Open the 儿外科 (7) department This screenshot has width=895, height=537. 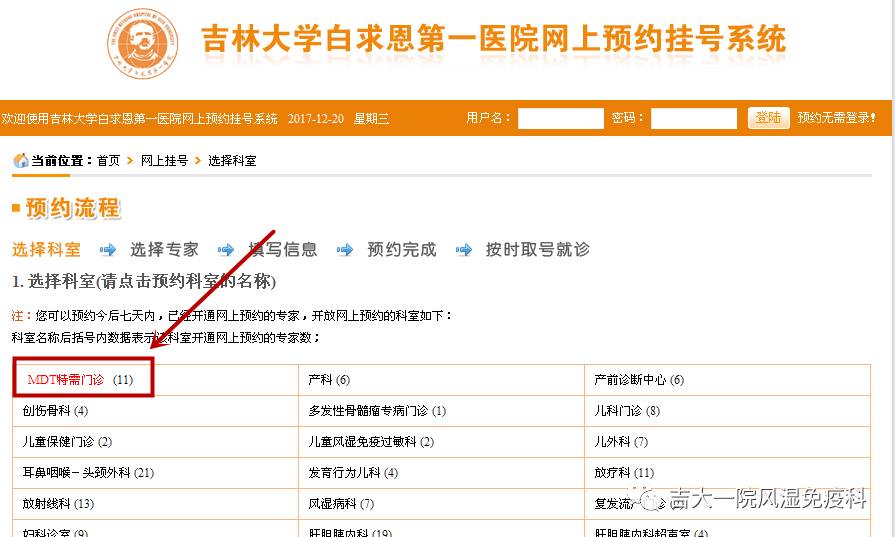[x=621, y=442]
